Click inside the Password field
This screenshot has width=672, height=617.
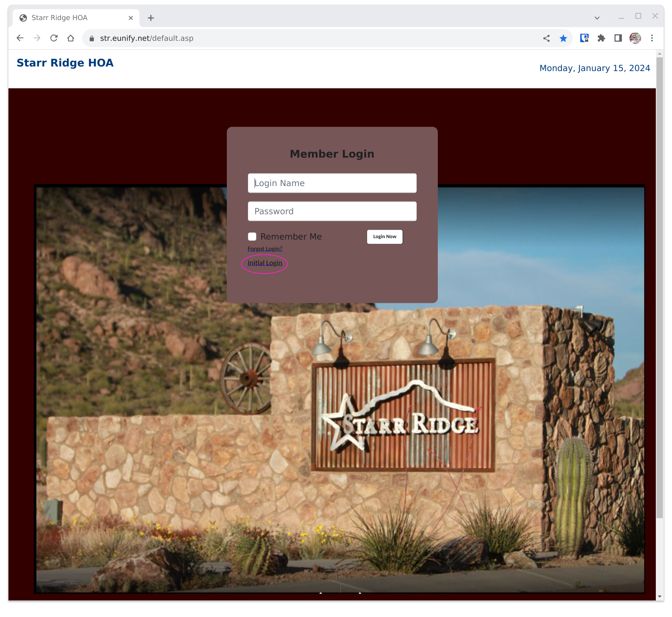[x=332, y=211]
